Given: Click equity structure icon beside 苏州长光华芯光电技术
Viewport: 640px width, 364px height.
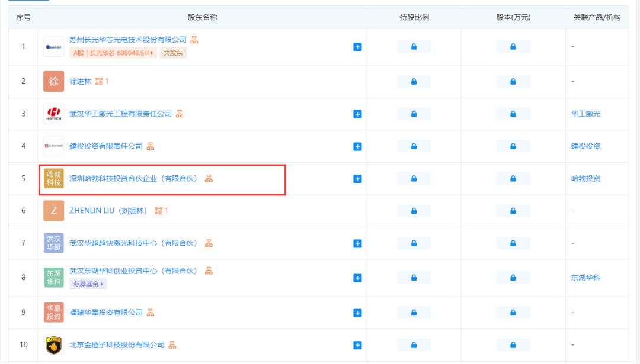Looking at the screenshot, I should pos(194,40).
